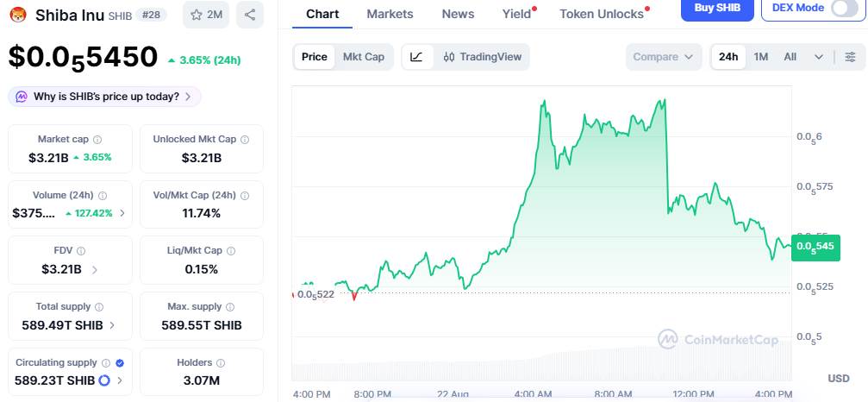Click the 3.07M holders value
The image size is (868, 402).
point(202,380)
